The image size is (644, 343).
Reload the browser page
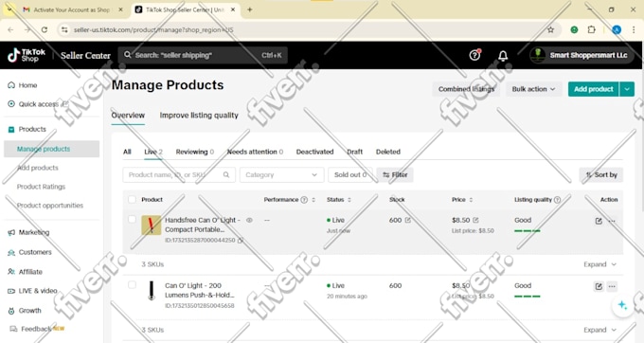[45, 29]
